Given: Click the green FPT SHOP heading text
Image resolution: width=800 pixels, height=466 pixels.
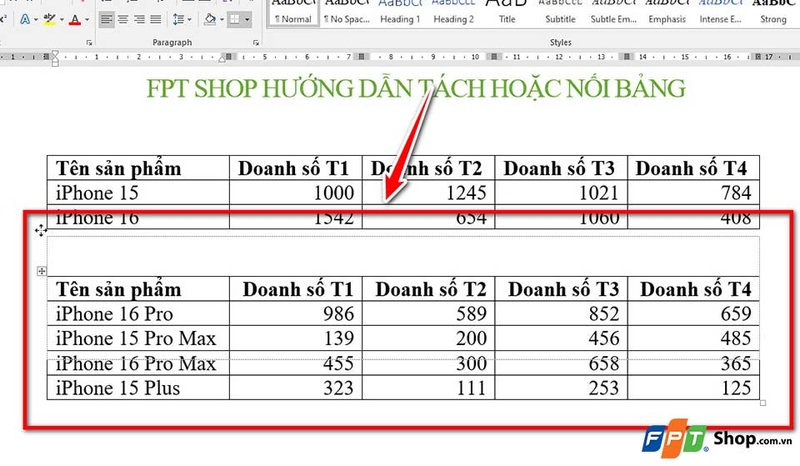Looking at the screenshot, I should 416,88.
